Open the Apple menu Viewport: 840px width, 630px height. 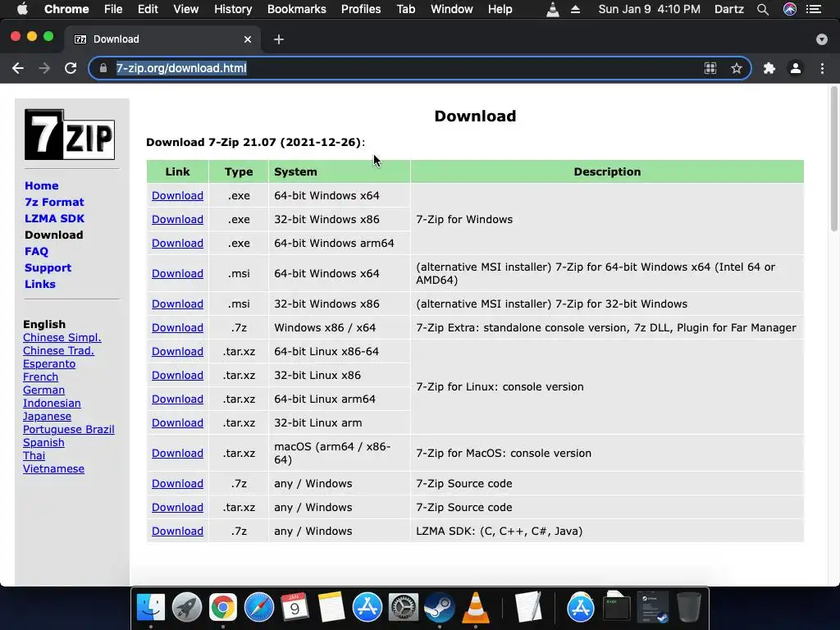(22, 9)
